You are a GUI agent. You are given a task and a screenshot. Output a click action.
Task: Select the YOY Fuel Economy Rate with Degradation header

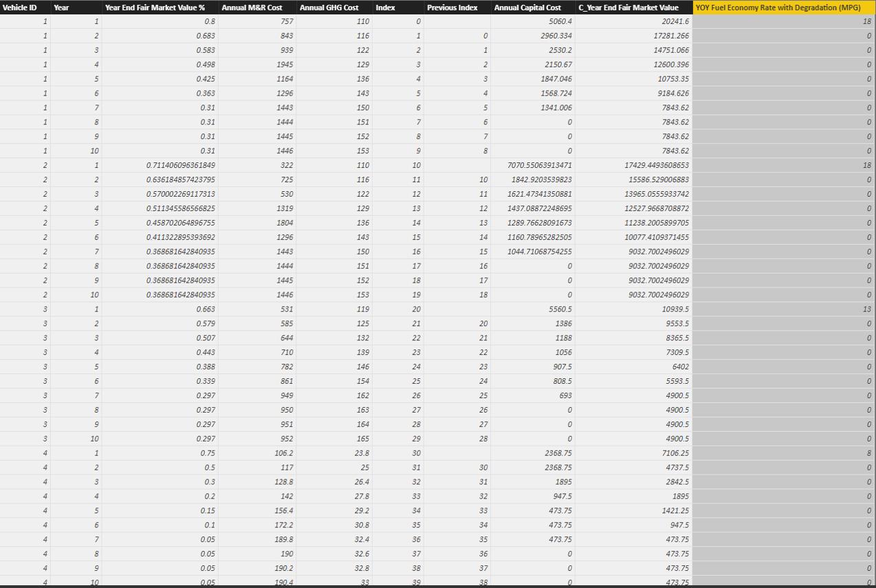784,8
